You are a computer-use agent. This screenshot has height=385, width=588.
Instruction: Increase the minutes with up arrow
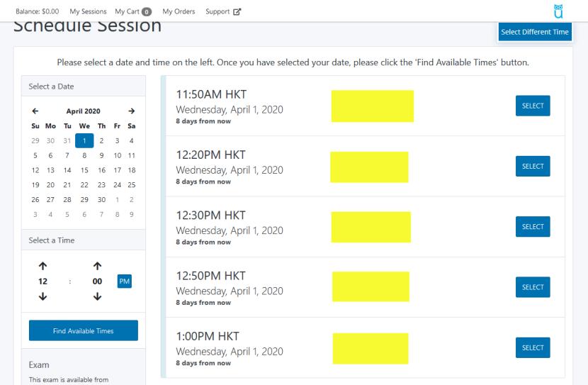[98, 267]
